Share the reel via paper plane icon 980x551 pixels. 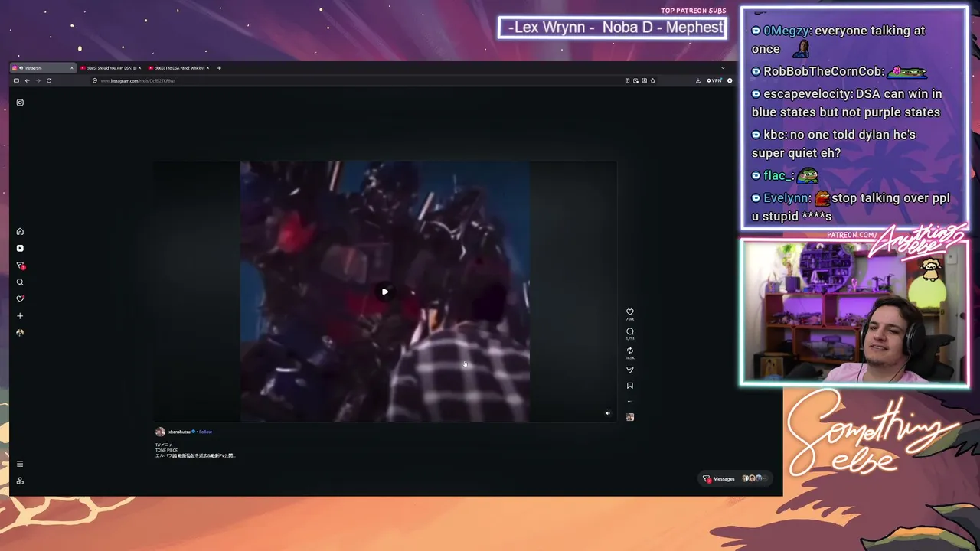pyautogui.click(x=630, y=370)
